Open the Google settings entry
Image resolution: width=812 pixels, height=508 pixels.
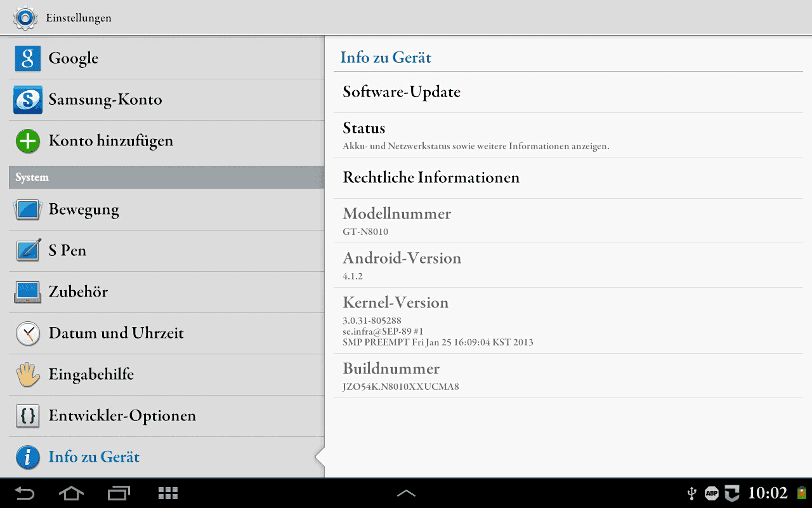[x=167, y=58]
